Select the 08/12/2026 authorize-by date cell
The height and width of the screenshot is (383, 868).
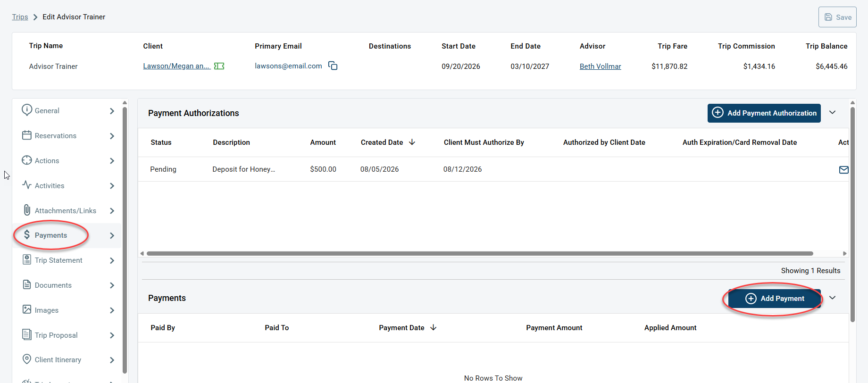(x=462, y=169)
